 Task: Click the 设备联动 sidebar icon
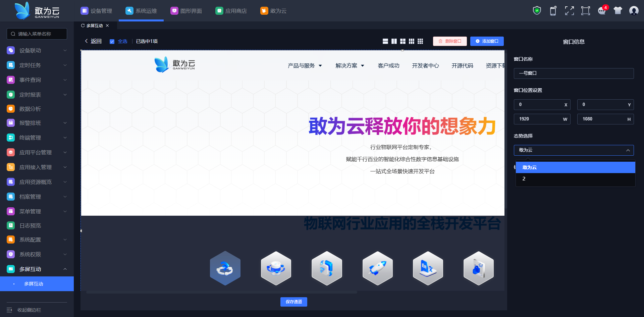(11, 50)
